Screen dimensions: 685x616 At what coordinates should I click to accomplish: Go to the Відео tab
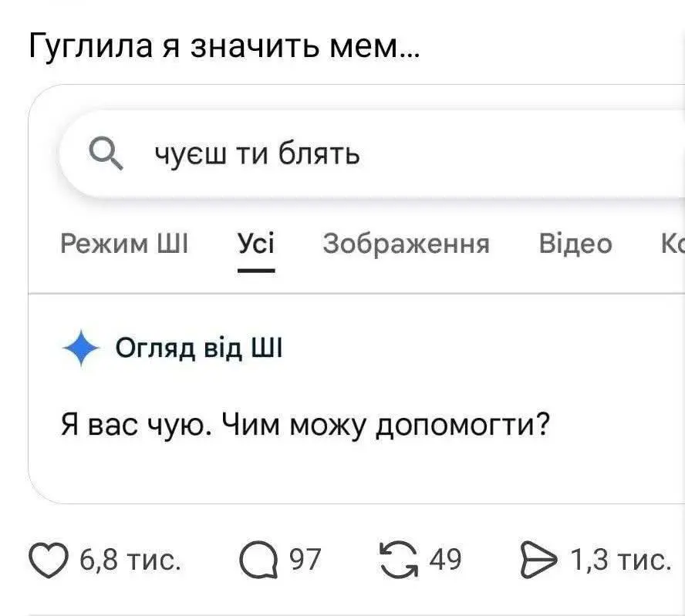coord(575,244)
